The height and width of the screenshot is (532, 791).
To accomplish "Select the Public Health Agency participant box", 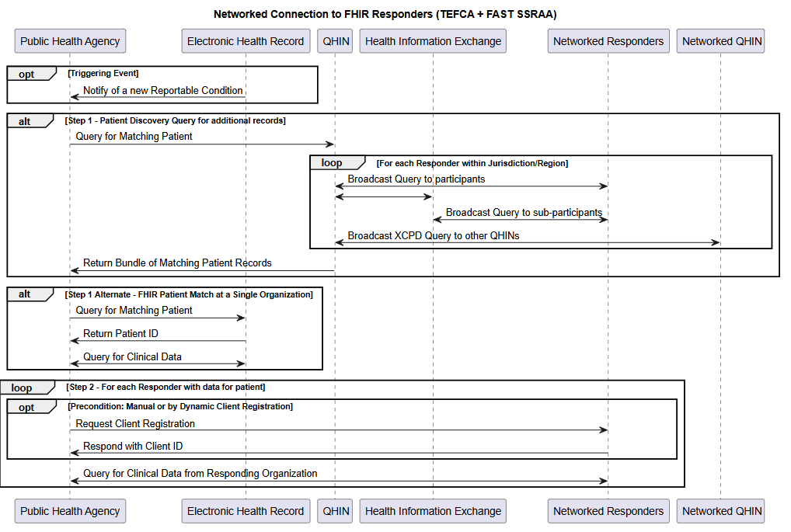I will (69, 40).
